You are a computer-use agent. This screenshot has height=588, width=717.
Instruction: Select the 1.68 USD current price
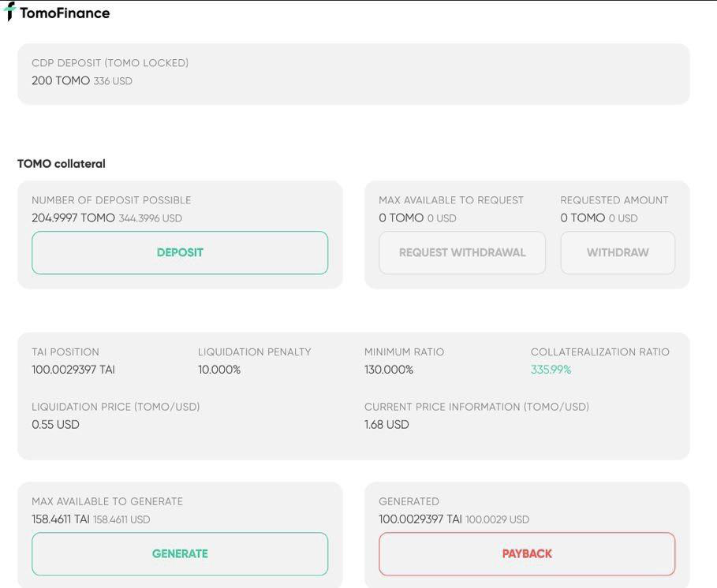[x=387, y=424]
